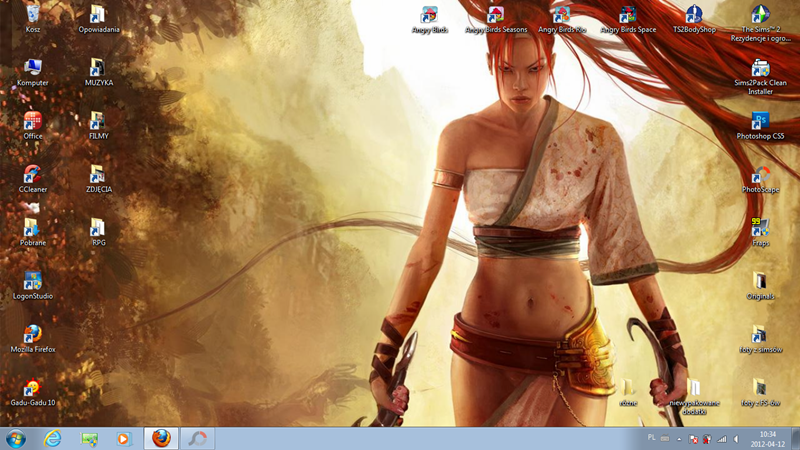The image size is (800, 450).
Task: Open the 'foty z simsów' folder
Action: point(760,339)
